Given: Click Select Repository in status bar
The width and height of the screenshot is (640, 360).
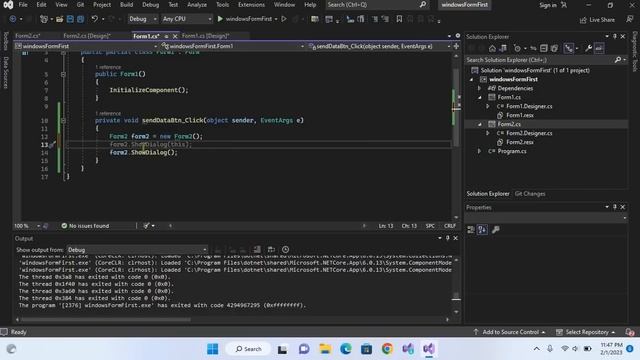Looking at the screenshot, I should [586, 332].
